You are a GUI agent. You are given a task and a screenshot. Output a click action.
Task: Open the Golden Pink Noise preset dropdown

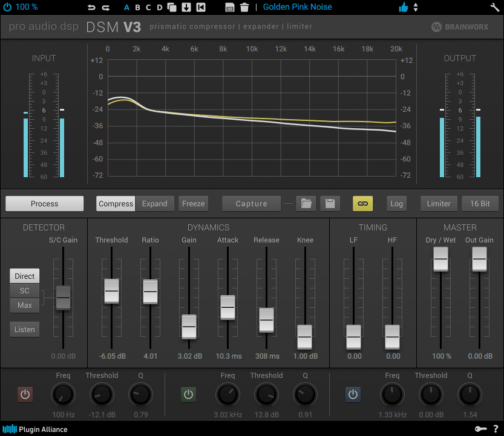pos(297,7)
